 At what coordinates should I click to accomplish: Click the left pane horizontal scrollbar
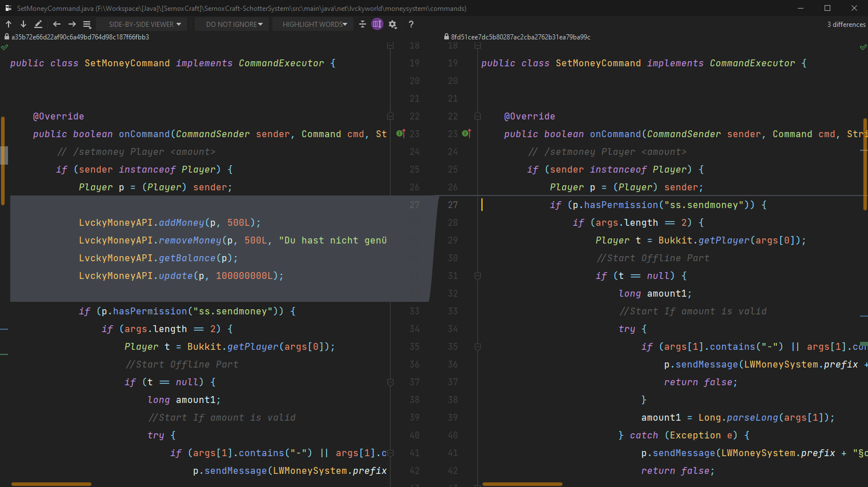point(51,484)
